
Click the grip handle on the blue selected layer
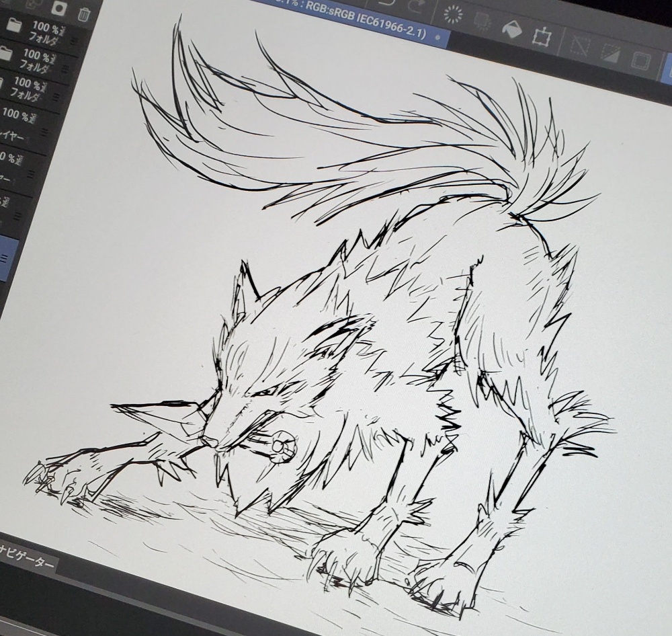[x=3, y=259]
